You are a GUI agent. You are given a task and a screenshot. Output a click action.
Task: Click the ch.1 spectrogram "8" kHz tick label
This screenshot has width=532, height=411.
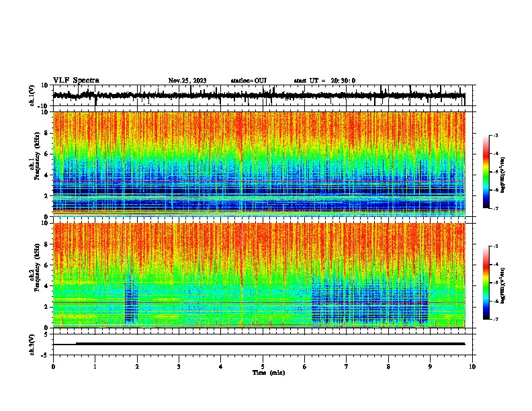click(46, 133)
